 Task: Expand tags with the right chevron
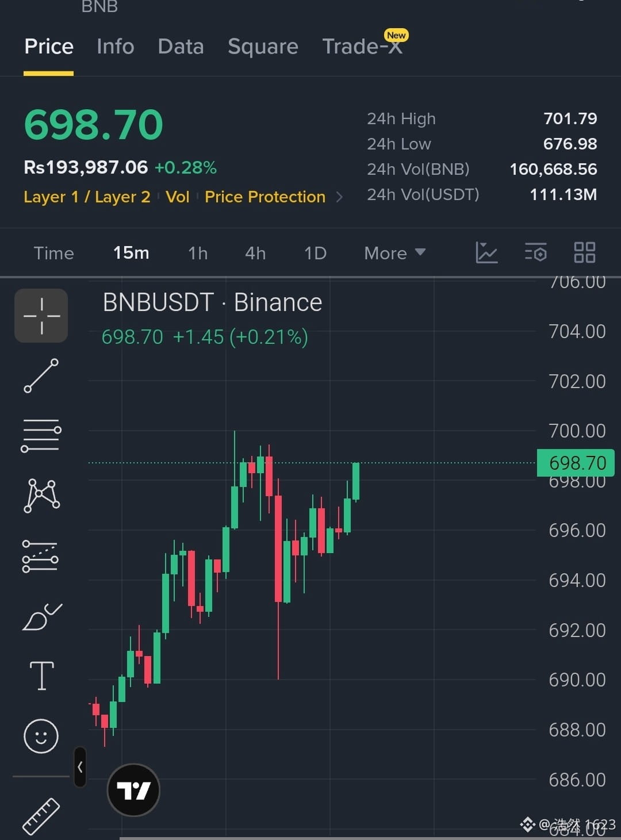click(339, 197)
